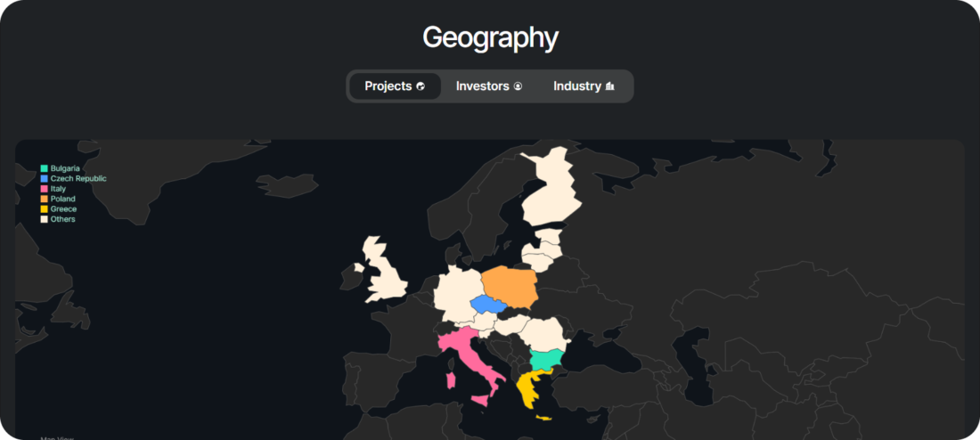980x440 pixels.
Task: Click the Poland orange legend swatch
Action: [x=44, y=199]
